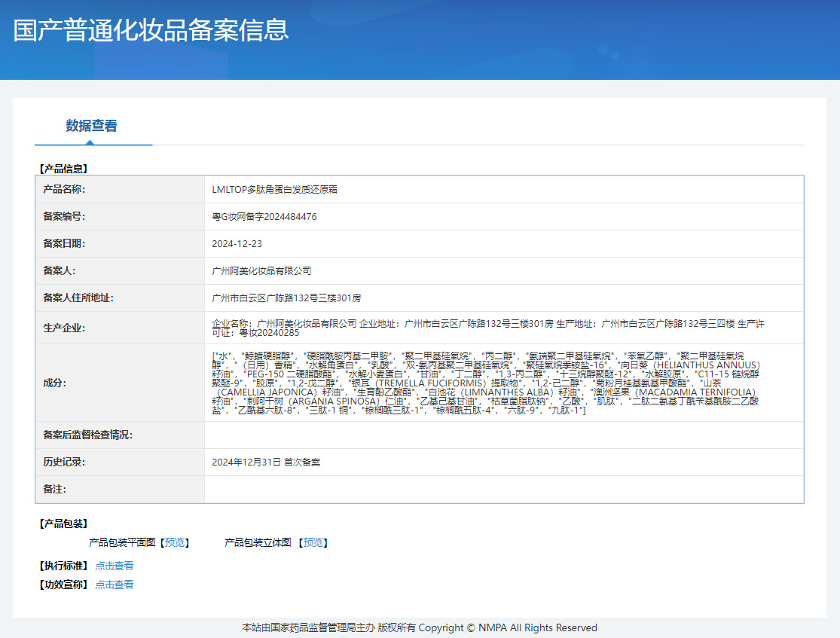Click the product name LMLTOP多肽角蛋白发质还原霜
This screenshot has width=840, height=638.
(x=274, y=189)
